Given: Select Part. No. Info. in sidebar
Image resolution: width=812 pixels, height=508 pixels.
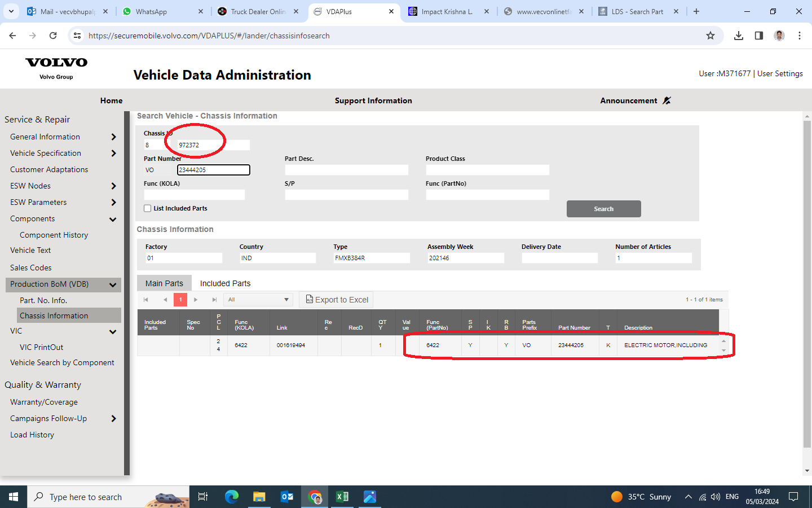Looking at the screenshot, I should [43, 300].
